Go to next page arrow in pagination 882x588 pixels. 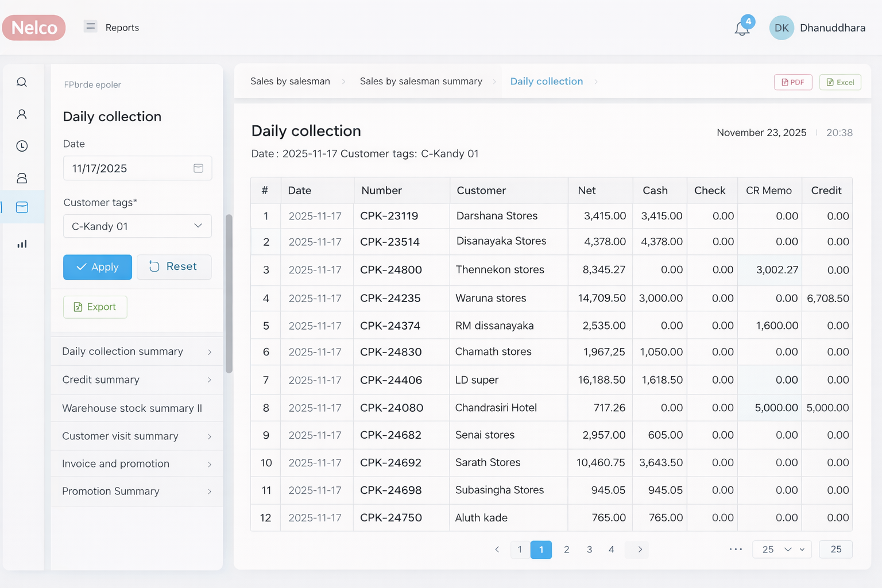coord(640,550)
